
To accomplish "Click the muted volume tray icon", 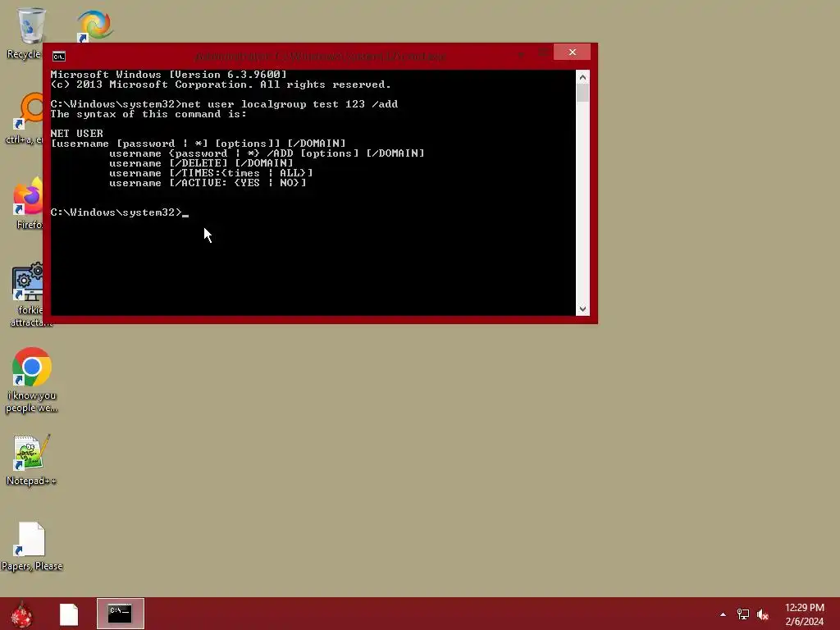I will coord(762,614).
